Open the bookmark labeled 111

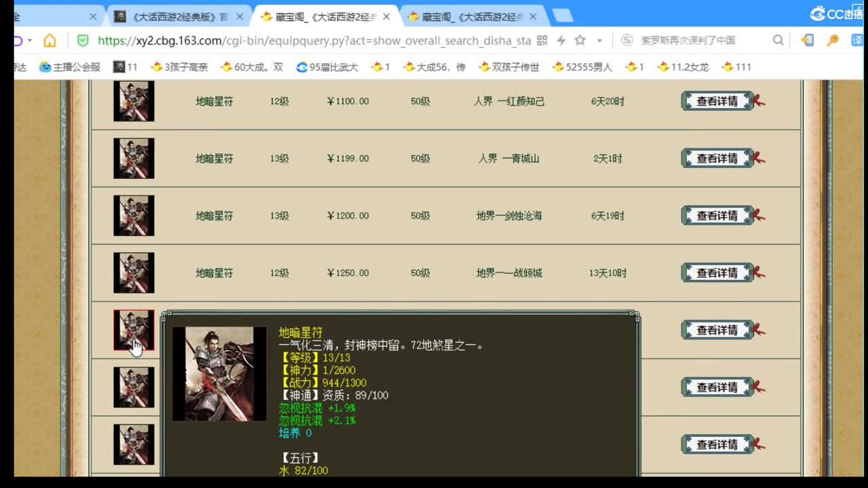(737, 67)
